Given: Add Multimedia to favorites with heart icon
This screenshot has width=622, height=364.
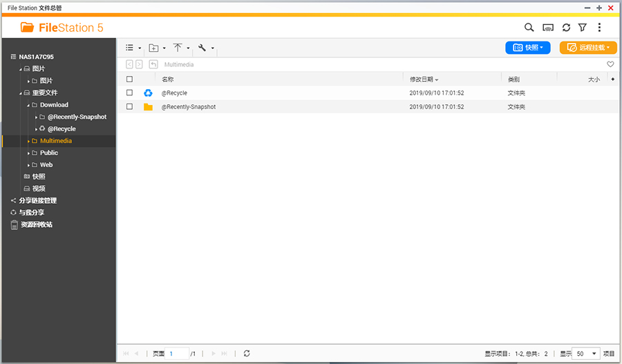Looking at the screenshot, I should (x=610, y=64).
